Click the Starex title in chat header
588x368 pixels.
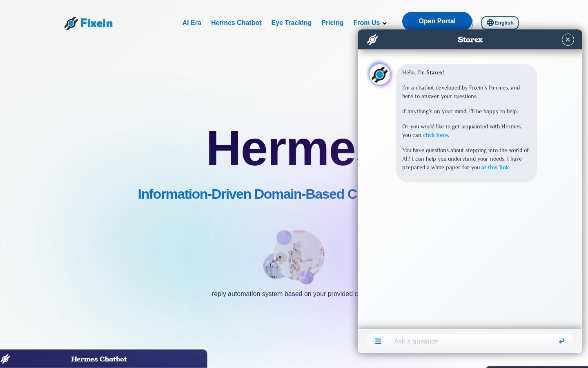click(470, 40)
